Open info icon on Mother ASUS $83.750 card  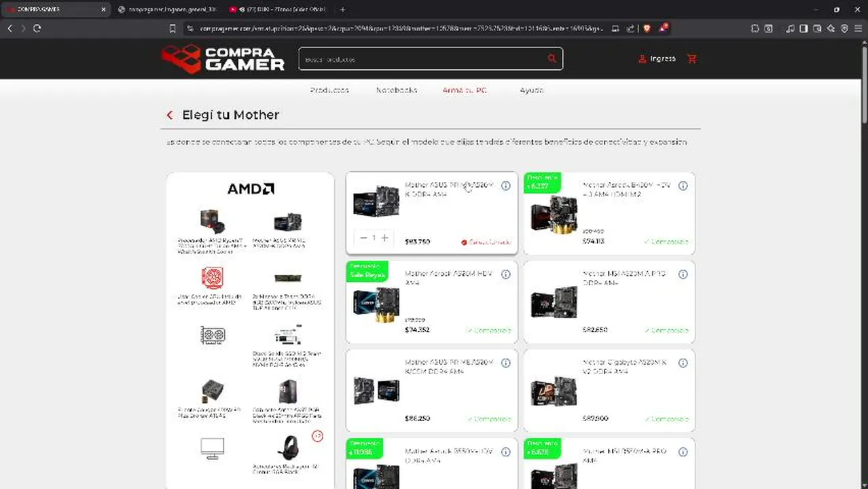(505, 185)
